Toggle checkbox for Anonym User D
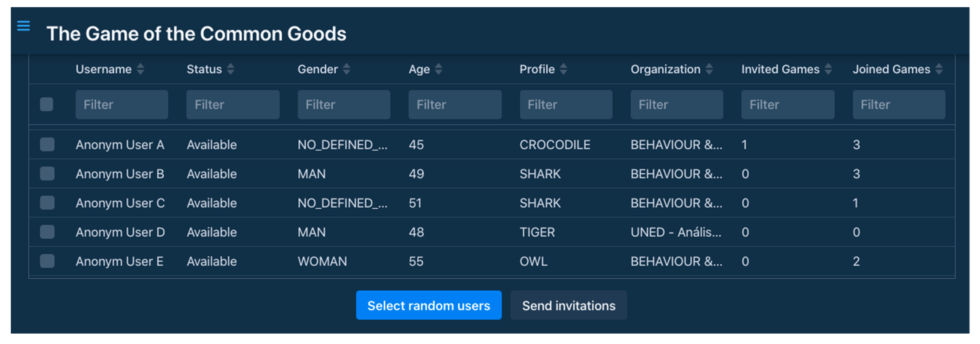 pyautogui.click(x=47, y=232)
